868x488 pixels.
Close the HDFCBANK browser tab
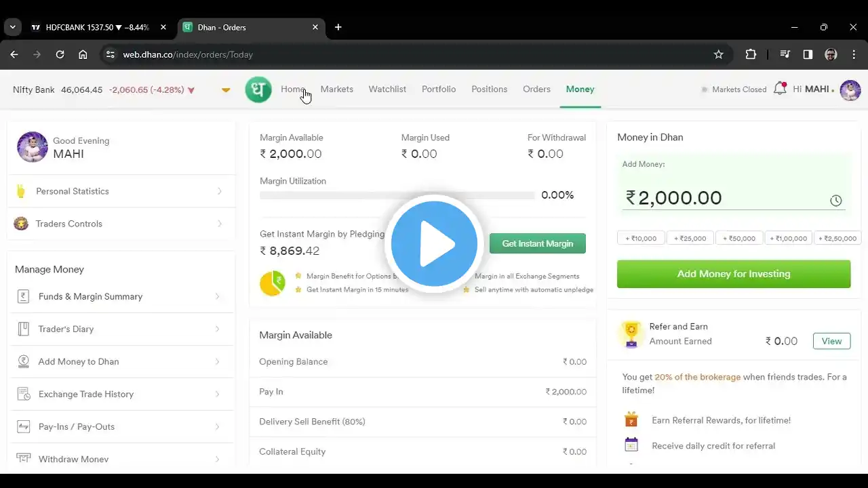tap(163, 27)
